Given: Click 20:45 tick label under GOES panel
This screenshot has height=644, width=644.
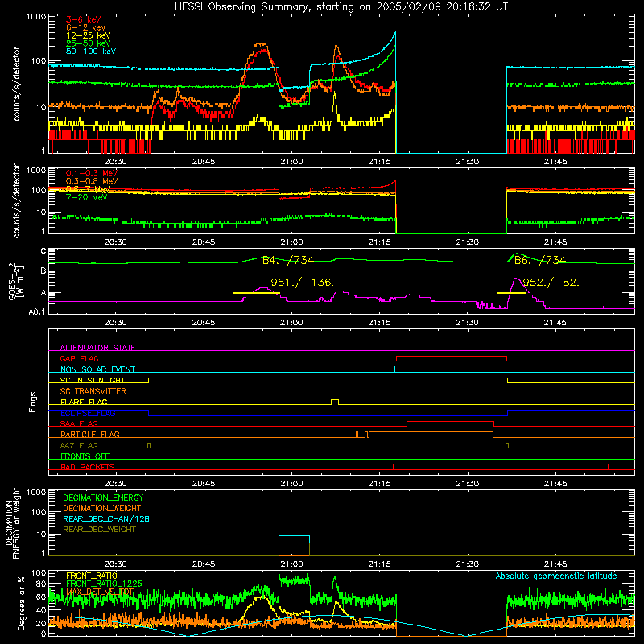Looking at the screenshot, I should pos(204,323).
